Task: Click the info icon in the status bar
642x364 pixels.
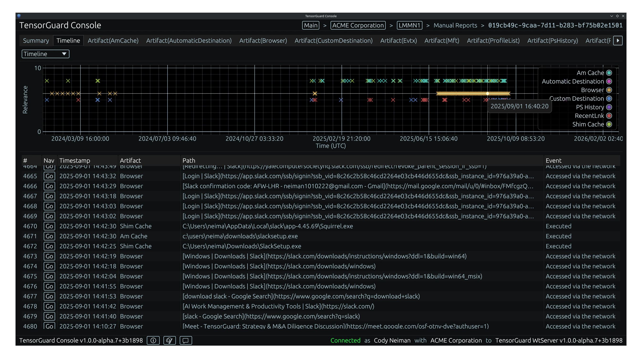Action: coord(153,340)
